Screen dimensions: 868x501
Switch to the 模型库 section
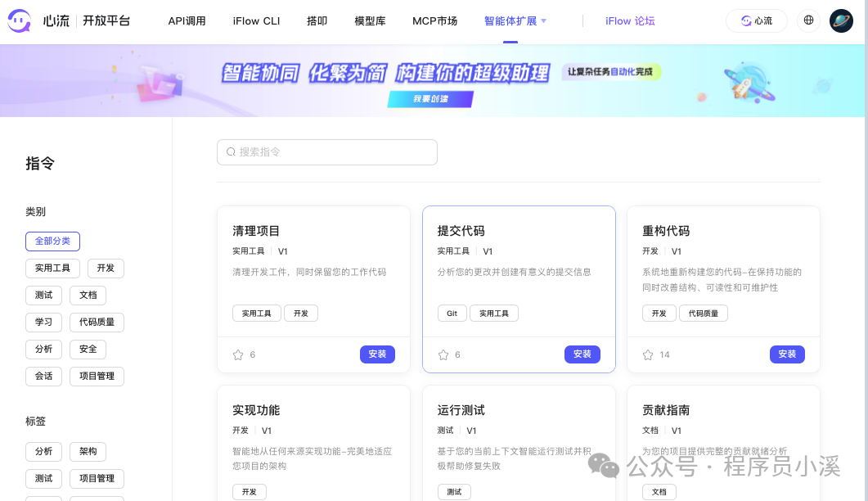click(370, 20)
